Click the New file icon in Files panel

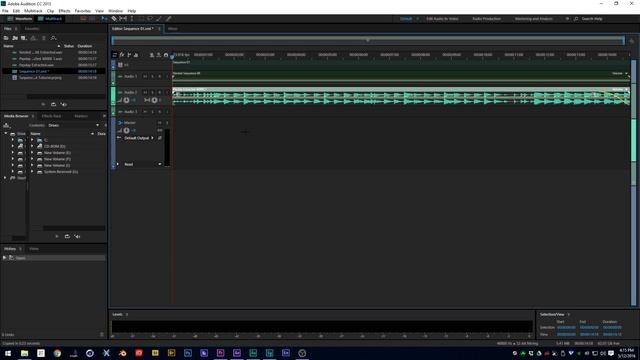point(24,38)
